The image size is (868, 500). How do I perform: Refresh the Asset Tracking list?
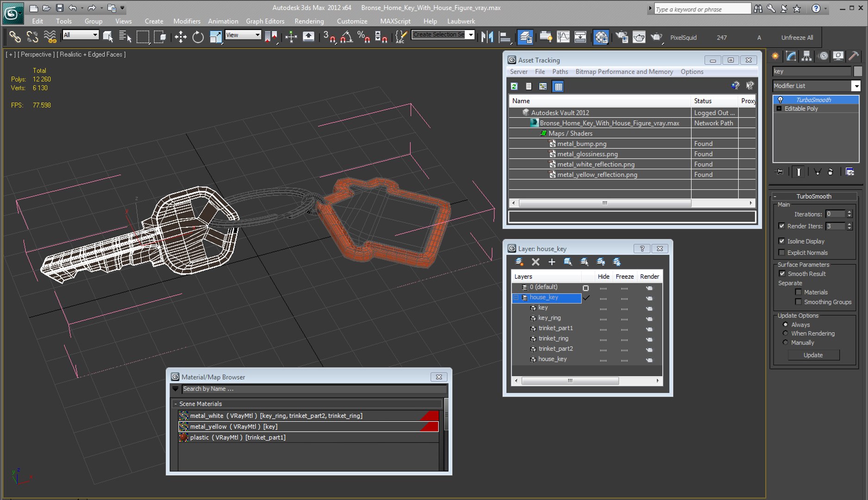point(514,86)
